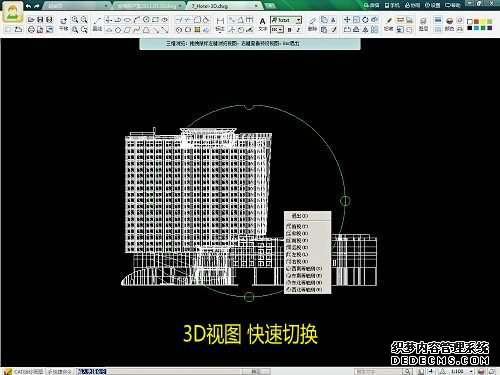The width and height of the screenshot is (500, 375).
Task: Click the 手机 button in title bar
Action: point(393,5)
